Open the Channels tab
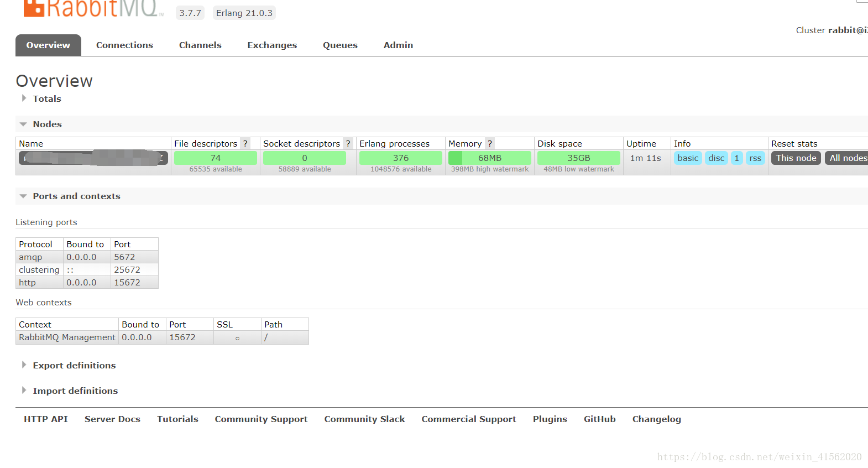This screenshot has width=868, height=468. 200,45
